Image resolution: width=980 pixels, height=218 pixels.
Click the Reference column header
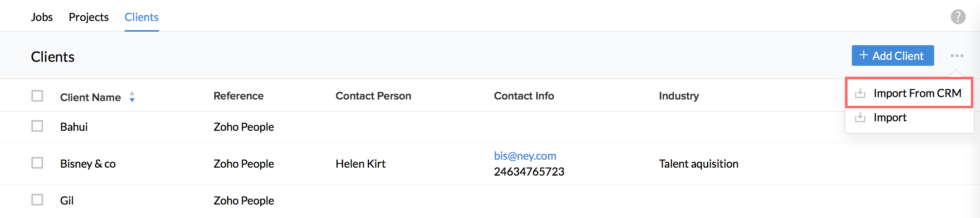pos(238,96)
